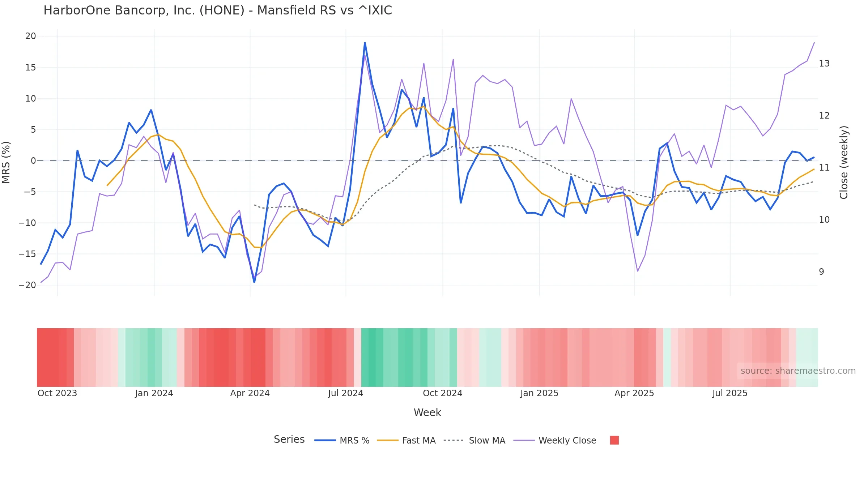This screenshot has width=868, height=488.
Task: Toggle the Slow MA legend entry
Action: 474,440
